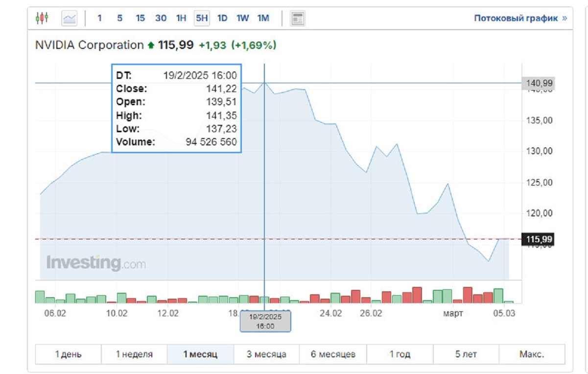This screenshot has width=588, height=374.
Task: Click the Investing.com watermark logo
Action: (x=96, y=263)
